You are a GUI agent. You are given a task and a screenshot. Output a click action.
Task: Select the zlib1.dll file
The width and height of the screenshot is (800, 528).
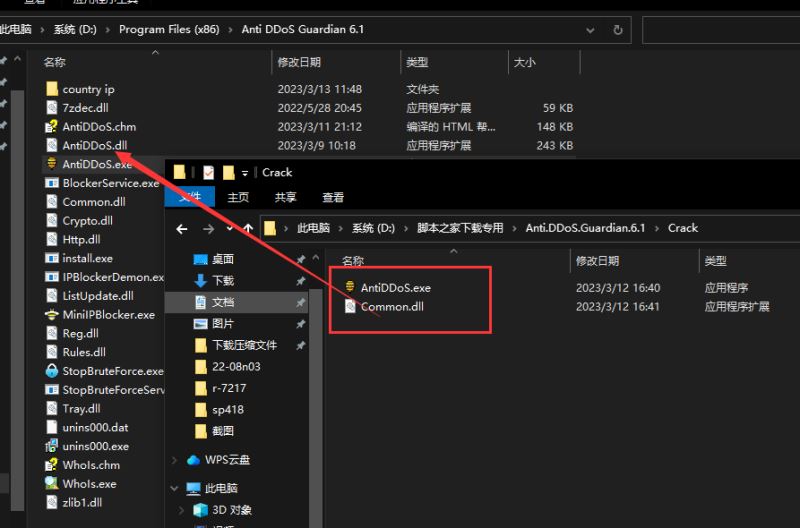tap(82, 502)
